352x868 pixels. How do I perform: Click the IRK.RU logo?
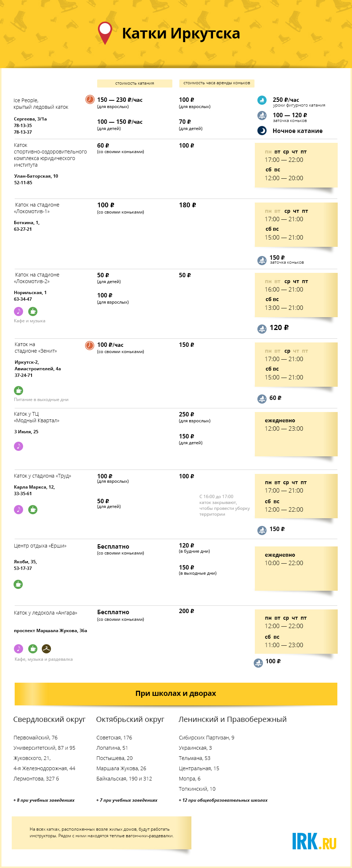click(314, 841)
